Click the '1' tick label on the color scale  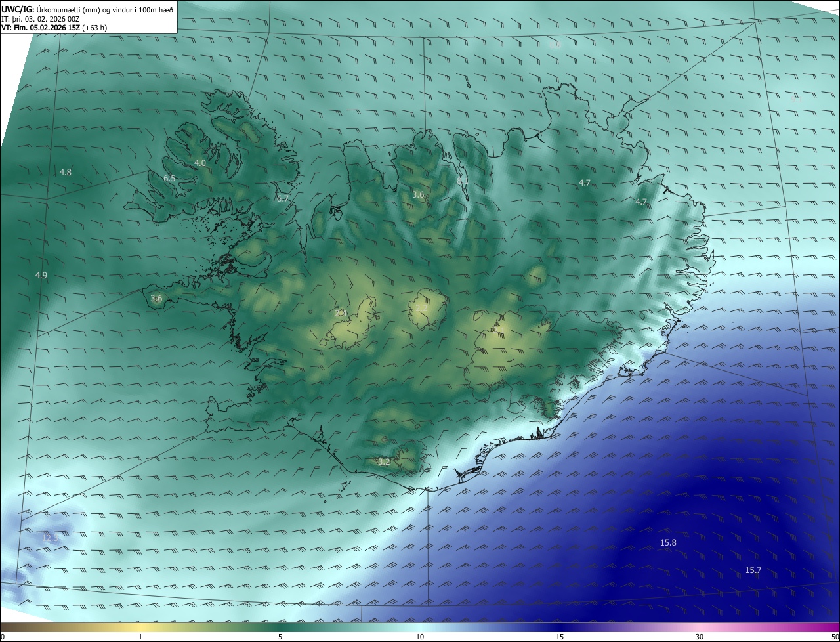tap(140, 637)
